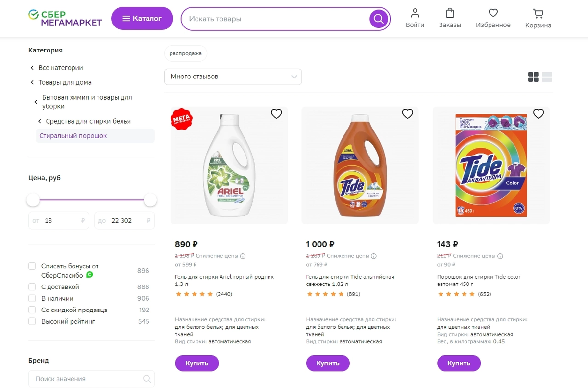
Task: Enable the С доставкой checkbox
Action: coord(32,287)
